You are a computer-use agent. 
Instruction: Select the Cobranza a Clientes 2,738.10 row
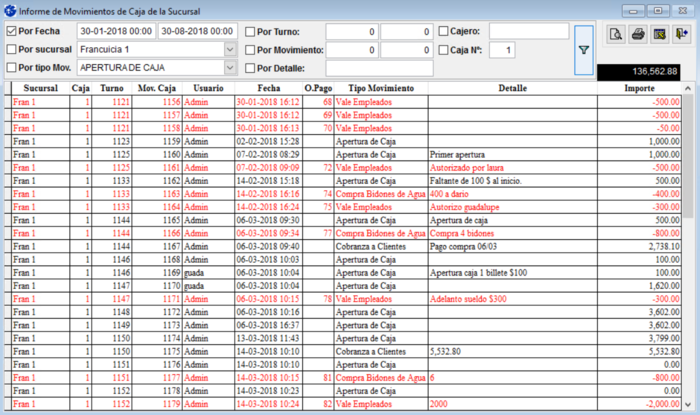coord(381,245)
